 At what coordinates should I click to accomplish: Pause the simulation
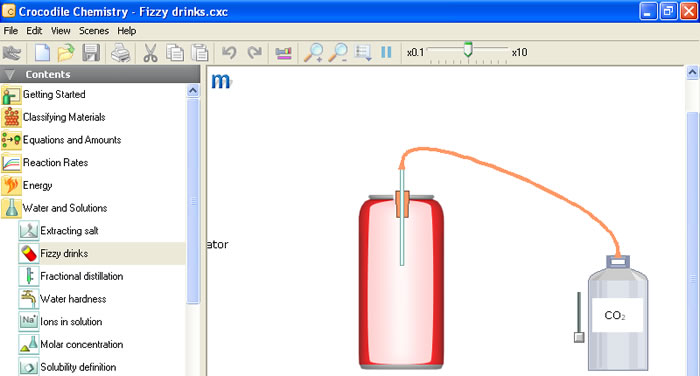pos(387,52)
